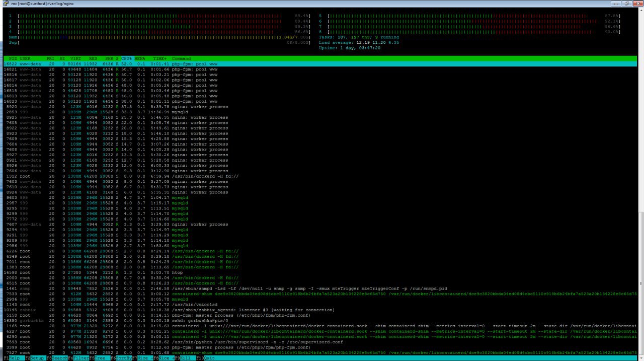Select zabbix_agentd row PID 10145
The height and width of the screenshot is (361, 644).
pos(320,310)
